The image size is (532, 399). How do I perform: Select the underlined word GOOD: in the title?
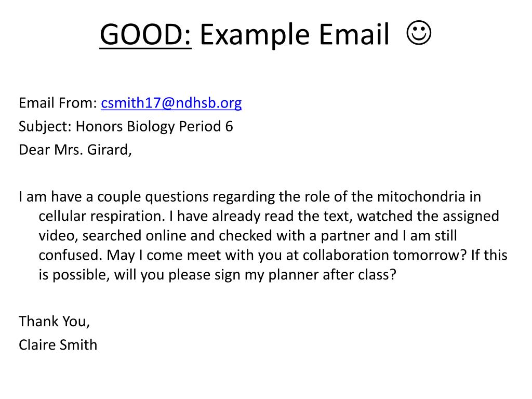[145, 34]
